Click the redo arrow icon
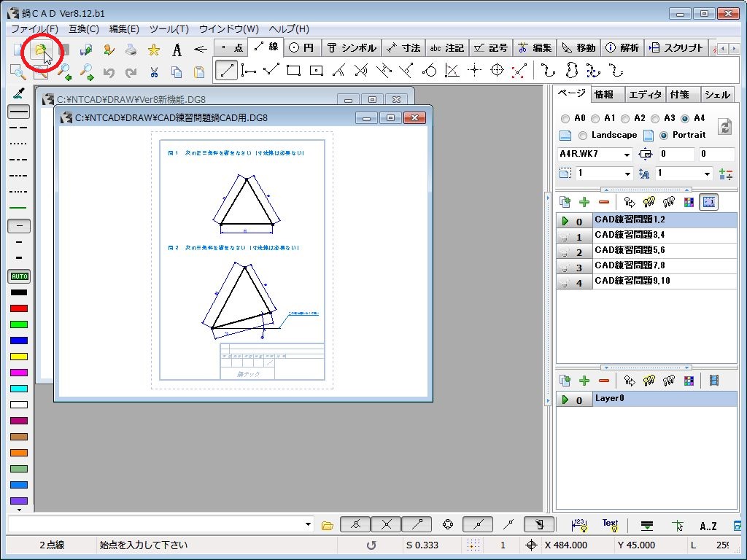Image resolution: width=747 pixels, height=560 pixels. [x=131, y=72]
